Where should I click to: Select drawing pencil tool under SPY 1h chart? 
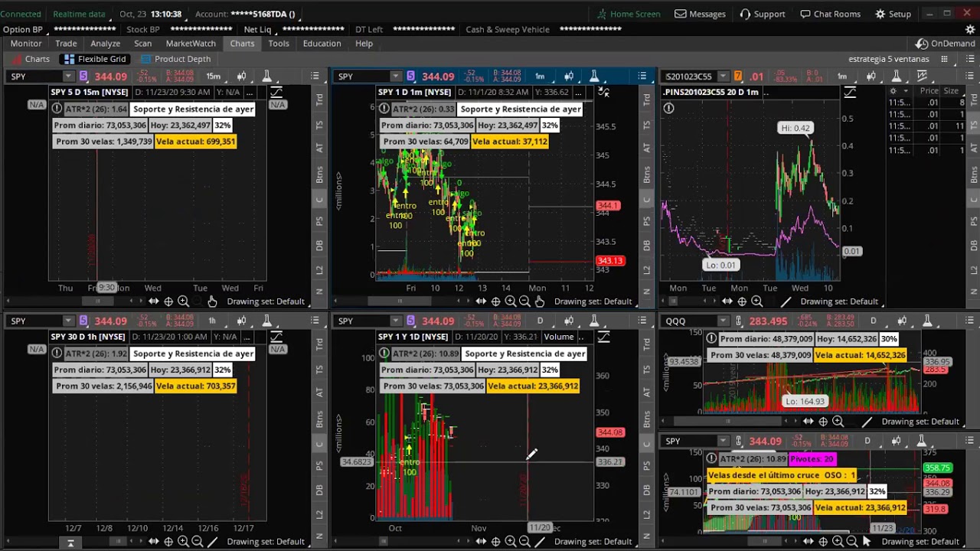[212, 542]
